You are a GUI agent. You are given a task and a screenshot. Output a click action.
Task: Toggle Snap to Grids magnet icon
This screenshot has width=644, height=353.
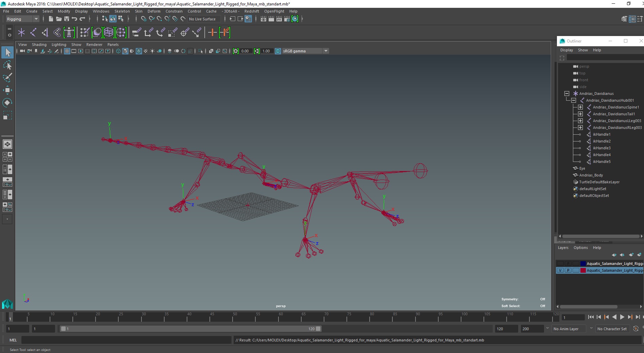click(x=143, y=19)
